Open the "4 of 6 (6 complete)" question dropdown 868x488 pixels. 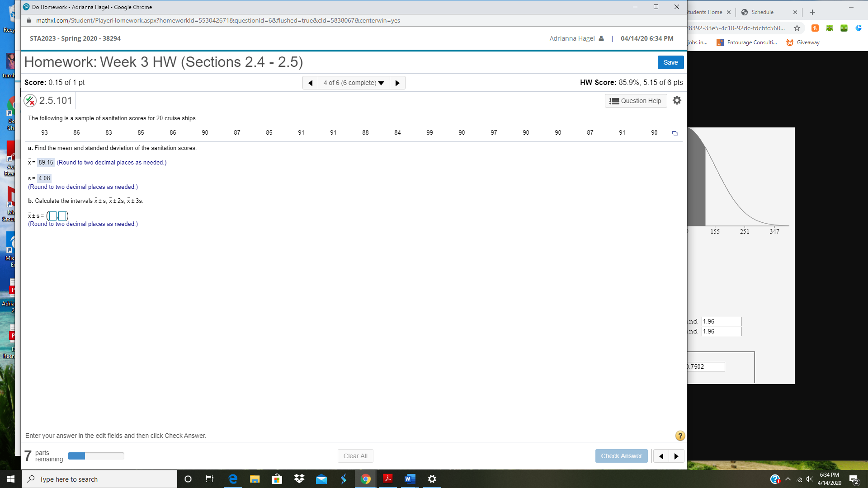tap(353, 82)
